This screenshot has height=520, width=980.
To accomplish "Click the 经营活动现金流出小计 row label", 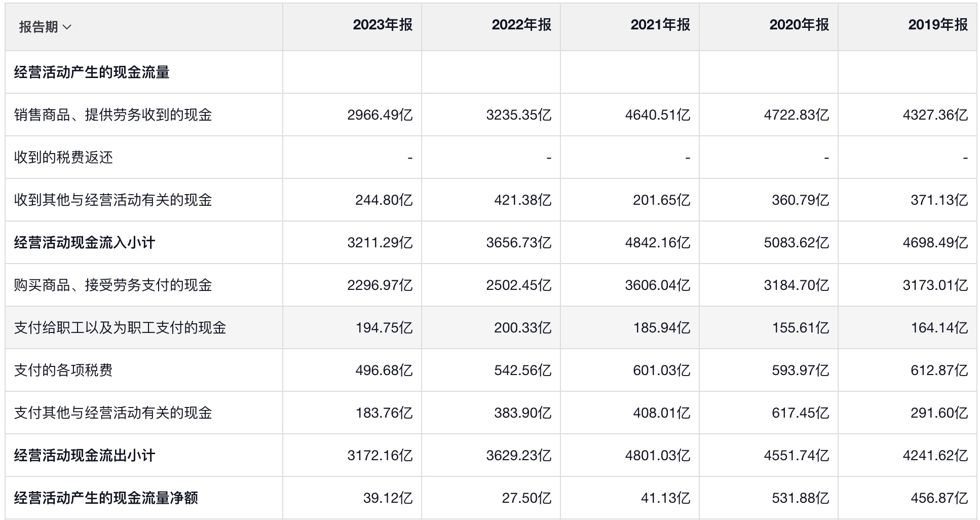I will pyautogui.click(x=85, y=456).
